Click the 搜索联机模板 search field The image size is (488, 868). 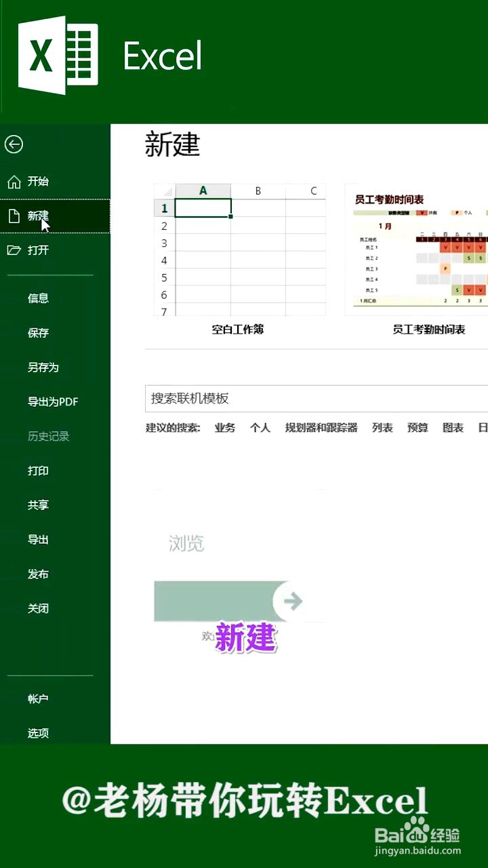317,399
